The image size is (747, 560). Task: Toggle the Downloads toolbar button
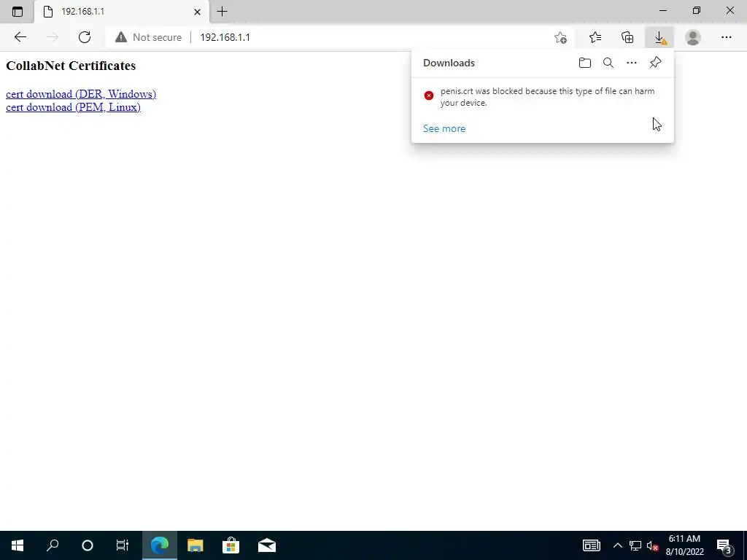pyautogui.click(x=659, y=37)
